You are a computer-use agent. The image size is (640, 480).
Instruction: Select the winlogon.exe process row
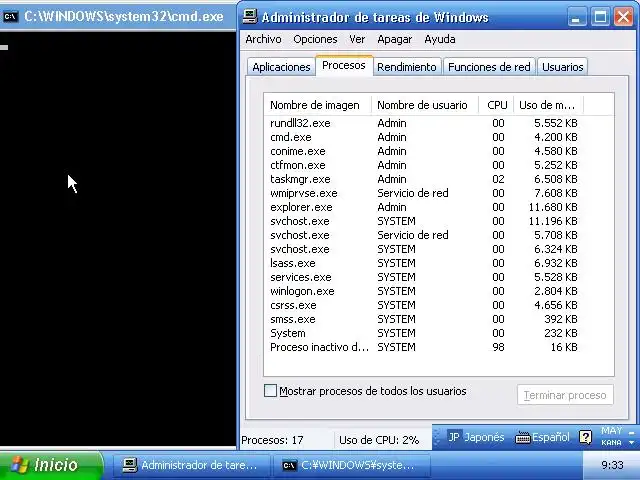point(424,291)
